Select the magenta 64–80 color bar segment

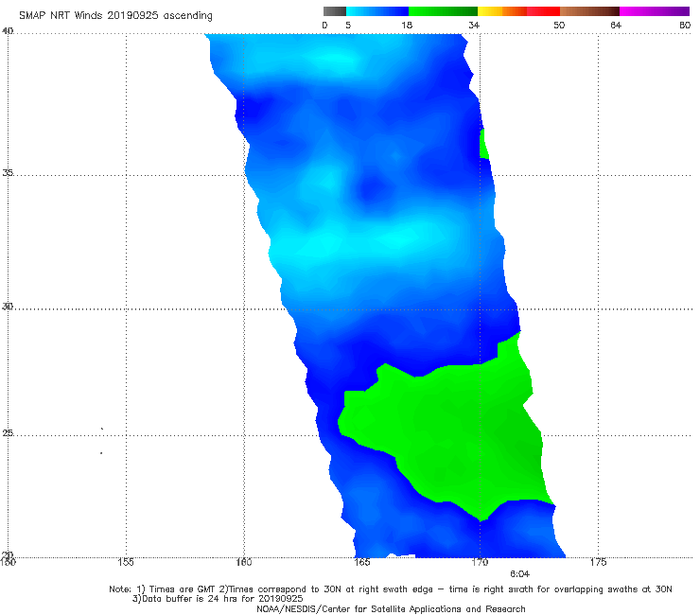pos(655,11)
